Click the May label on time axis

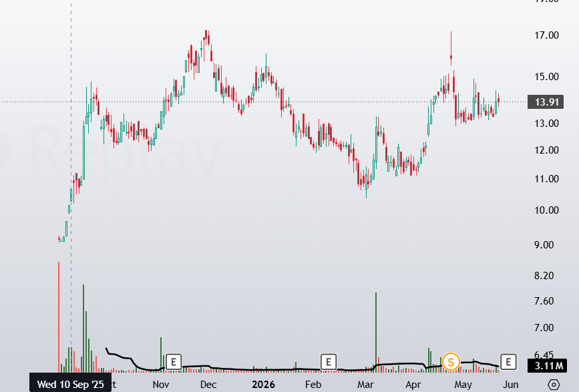[x=463, y=385]
